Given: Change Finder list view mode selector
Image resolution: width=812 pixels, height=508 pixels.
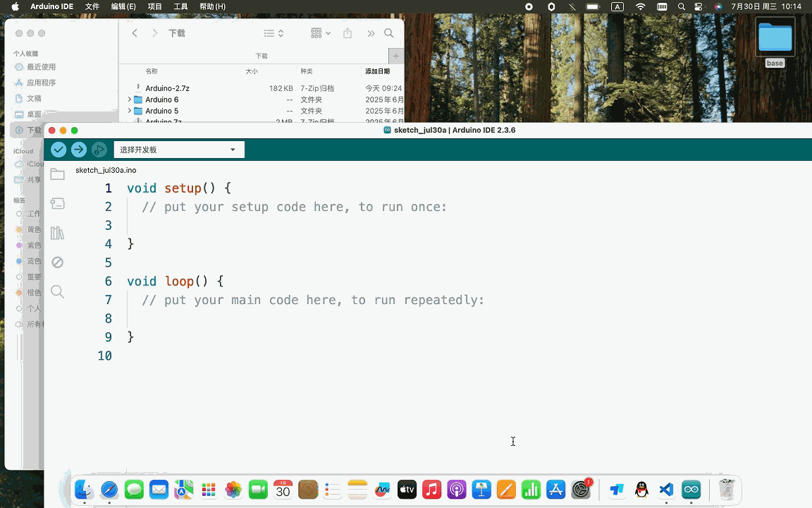Looking at the screenshot, I should [x=273, y=33].
